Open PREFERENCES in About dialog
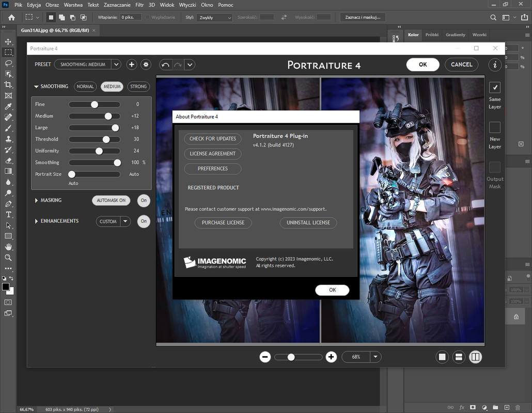 click(213, 168)
